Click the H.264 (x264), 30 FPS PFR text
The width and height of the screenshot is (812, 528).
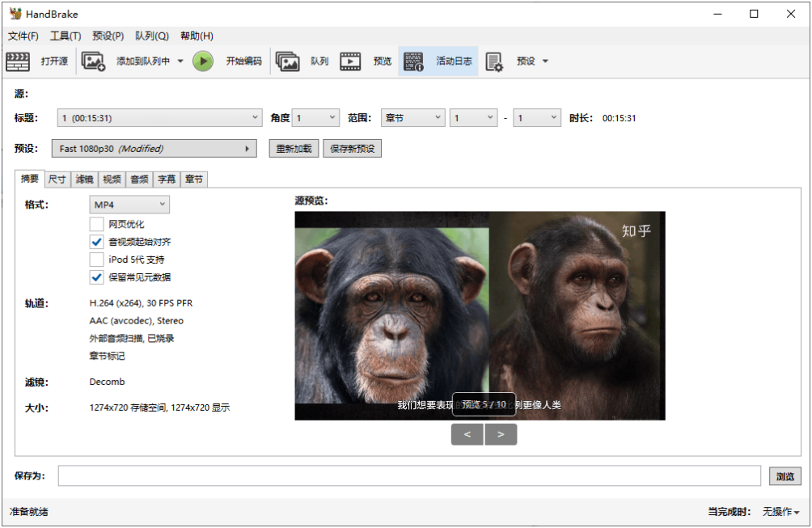pyautogui.click(x=141, y=303)
